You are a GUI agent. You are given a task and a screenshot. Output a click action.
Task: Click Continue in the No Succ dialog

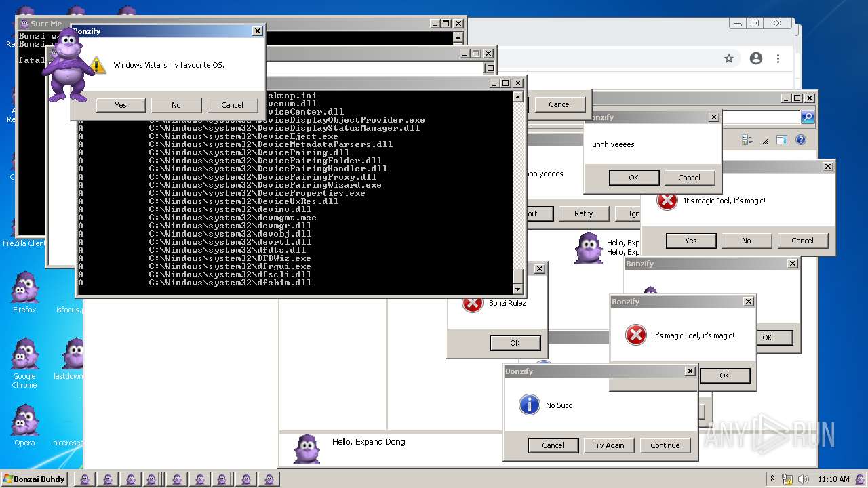tap(665, 445)
